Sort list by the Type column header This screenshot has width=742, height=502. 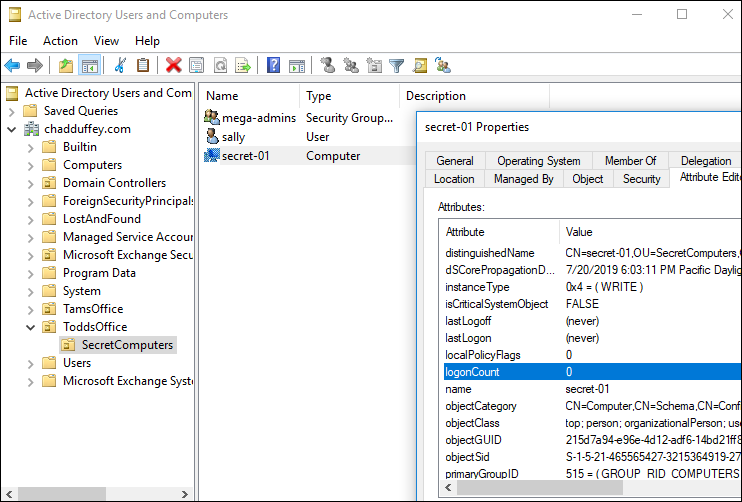(349, 96)
